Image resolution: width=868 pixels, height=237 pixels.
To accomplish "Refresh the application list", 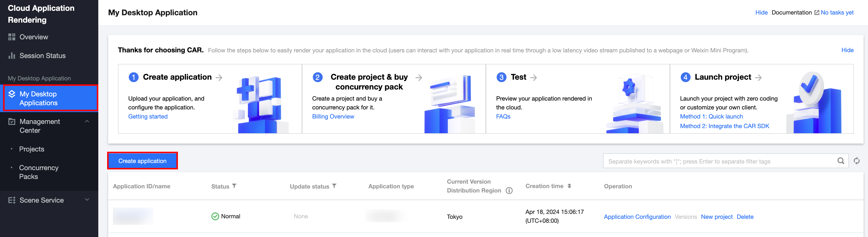I will [856, 161].
